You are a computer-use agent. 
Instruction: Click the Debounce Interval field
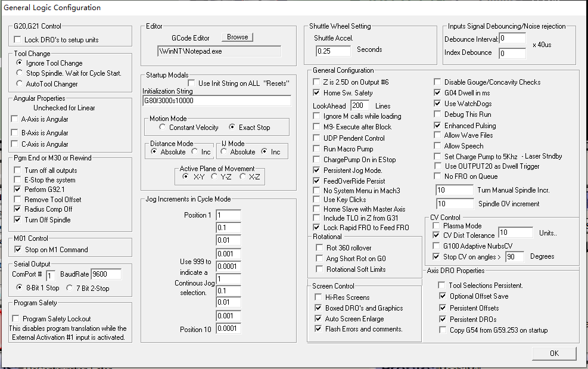point(512,38)
